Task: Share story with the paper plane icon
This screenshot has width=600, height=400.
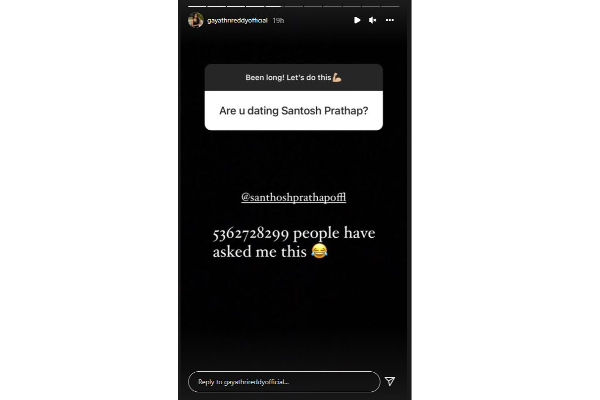Action: point(390,381)
